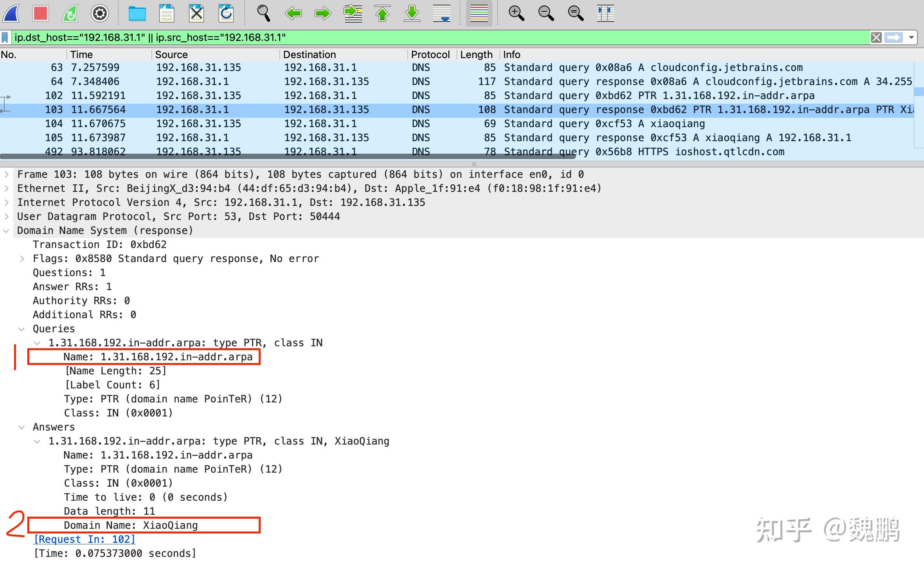924x567 pixels.
Task: Stop the running capture
Action: coord(40,13)
